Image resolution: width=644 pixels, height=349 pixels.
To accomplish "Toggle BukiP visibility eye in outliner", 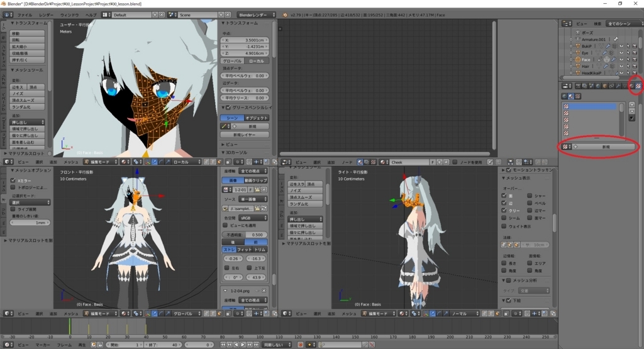I will pos(621,46).
